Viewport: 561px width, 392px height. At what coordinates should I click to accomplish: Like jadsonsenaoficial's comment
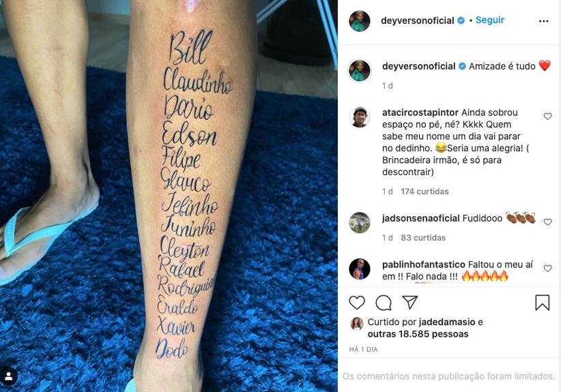tap(547, 222)
